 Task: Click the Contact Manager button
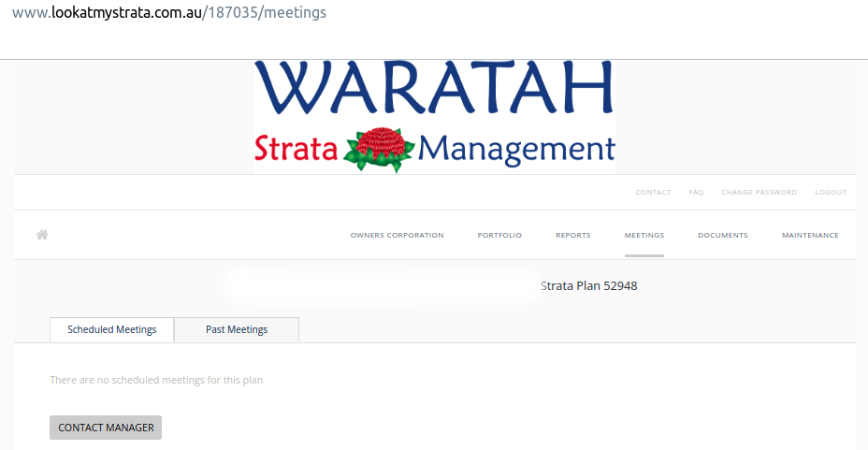(x=106, y=428)
